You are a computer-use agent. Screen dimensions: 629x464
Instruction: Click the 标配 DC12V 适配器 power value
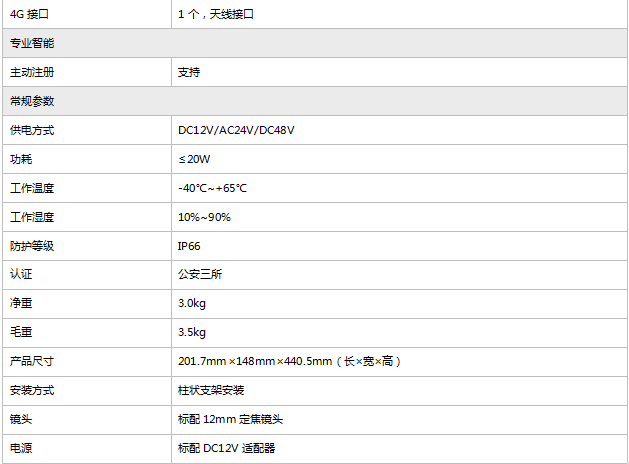pyautogui.click(x=225, y=447)
